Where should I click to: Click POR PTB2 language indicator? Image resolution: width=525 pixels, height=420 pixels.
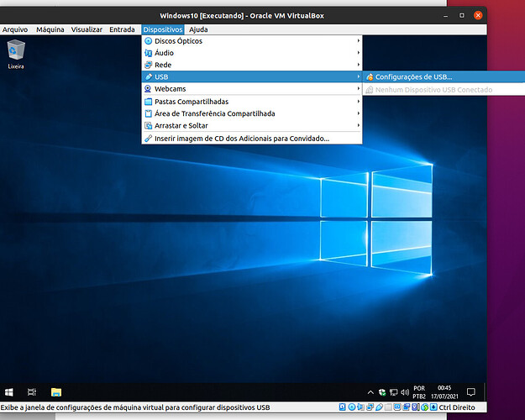click(419, 392)
